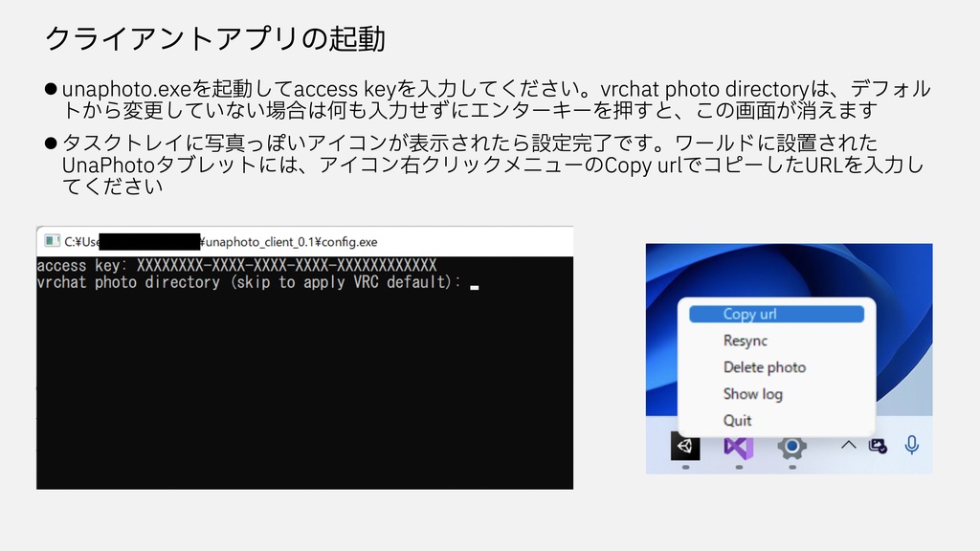Click the first bullet about unaphoto.exe
Image resolution: width=980 pixels, height=551 pixels.
(489, 99)
